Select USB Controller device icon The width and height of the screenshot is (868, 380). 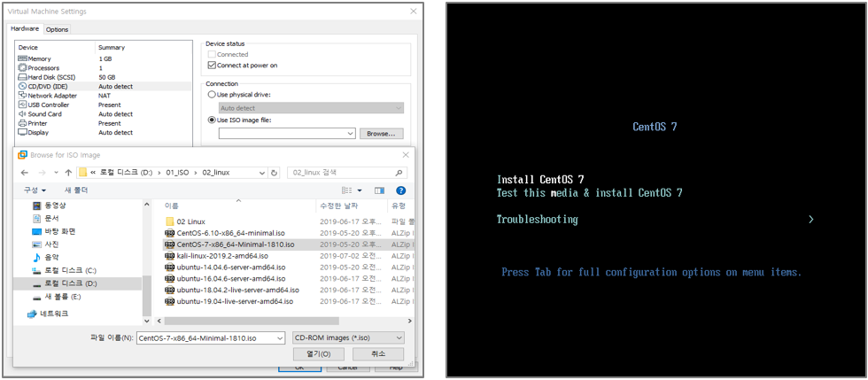pos(23,105)
